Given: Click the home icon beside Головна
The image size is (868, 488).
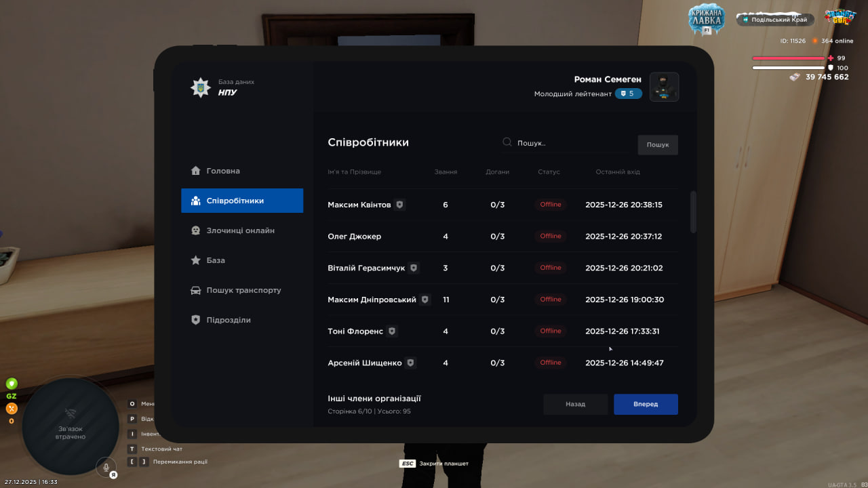Looking at the screenshot, I should click(196, 171).
